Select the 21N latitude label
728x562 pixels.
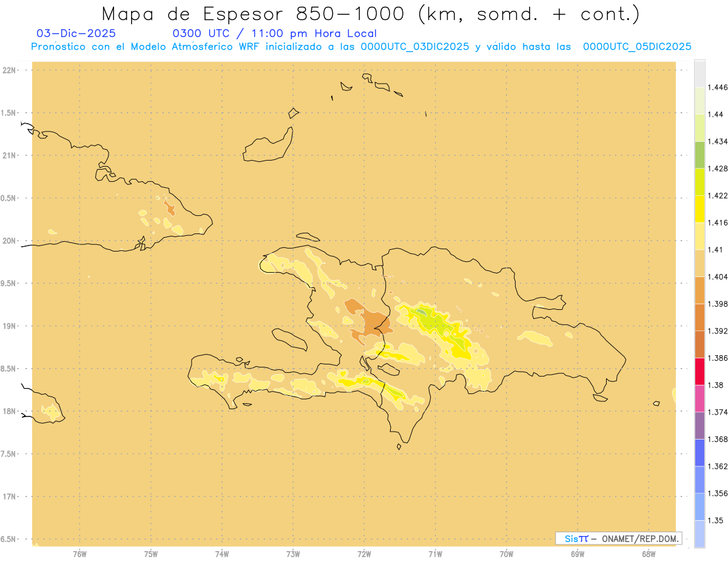(x=10, y=156)
